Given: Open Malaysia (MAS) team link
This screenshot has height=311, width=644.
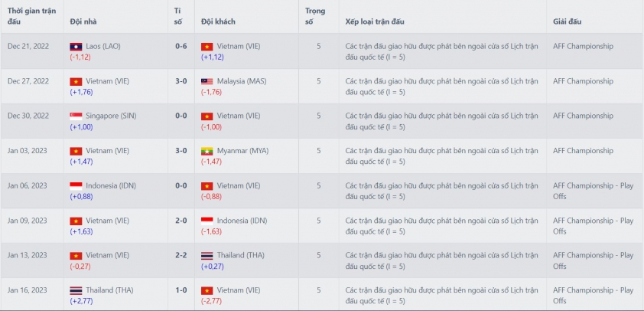Looking at the screenshot, I should pos(242,81).
